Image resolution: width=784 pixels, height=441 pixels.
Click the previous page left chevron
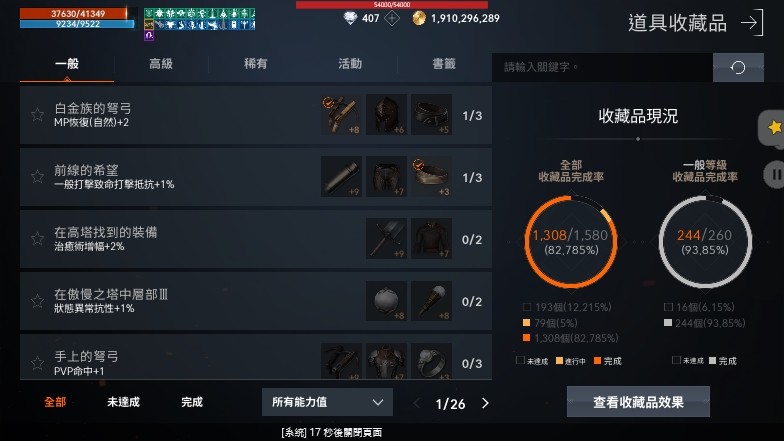click(x=416, y=403)
